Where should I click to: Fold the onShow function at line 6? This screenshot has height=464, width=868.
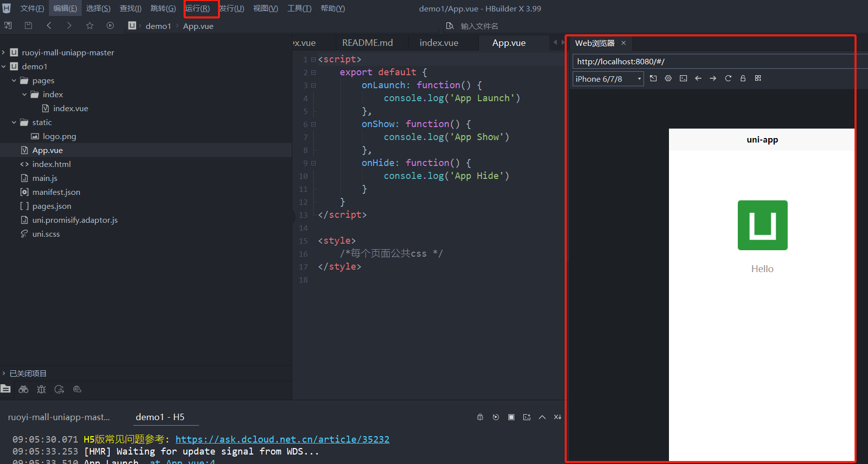(313, 124)
